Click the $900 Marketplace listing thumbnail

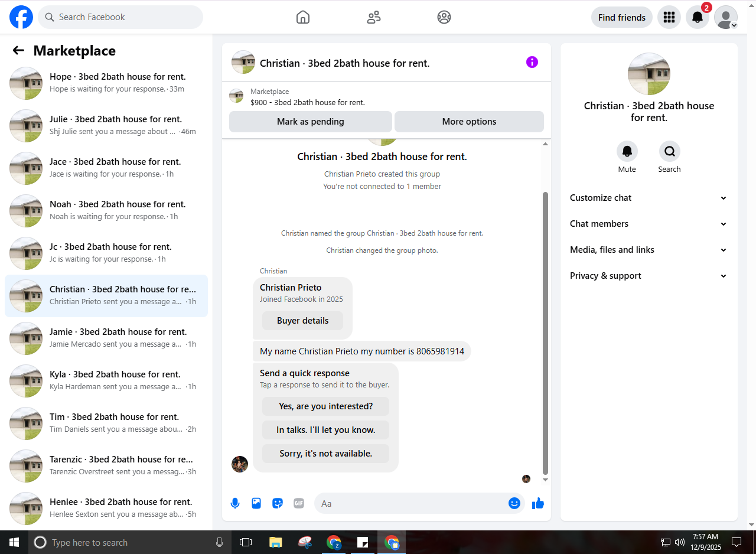[236, 96]
